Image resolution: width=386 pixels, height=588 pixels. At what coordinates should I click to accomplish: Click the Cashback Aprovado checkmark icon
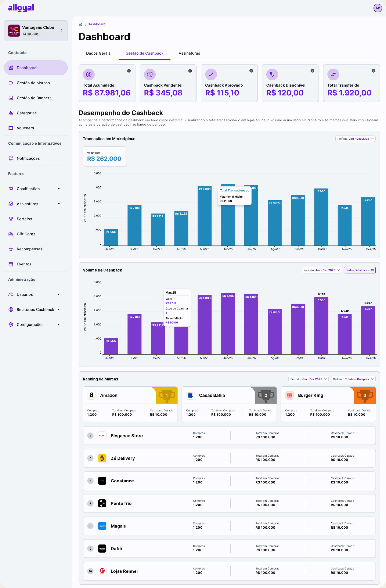pyautogui.click(x=211, y=74)
